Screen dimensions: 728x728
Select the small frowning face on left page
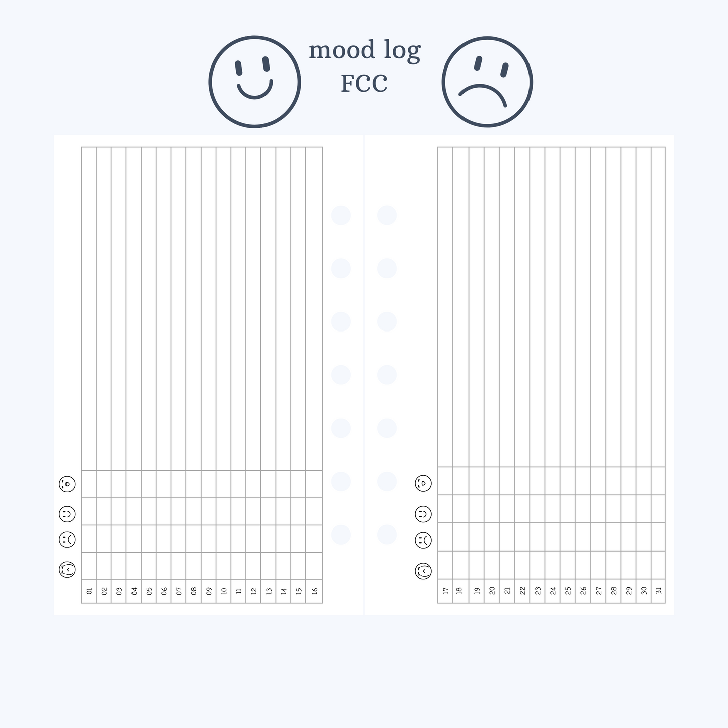[67, 540]
